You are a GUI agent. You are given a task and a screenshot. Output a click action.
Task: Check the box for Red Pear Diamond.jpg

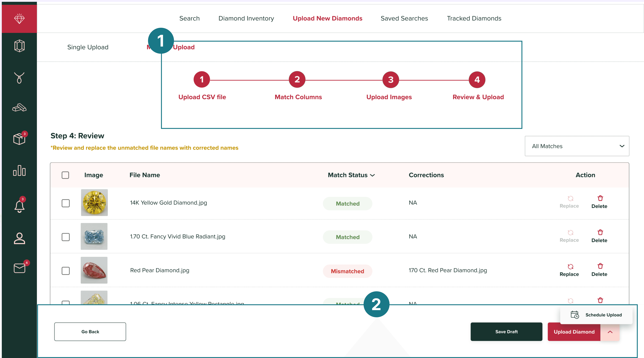[66, 271]
